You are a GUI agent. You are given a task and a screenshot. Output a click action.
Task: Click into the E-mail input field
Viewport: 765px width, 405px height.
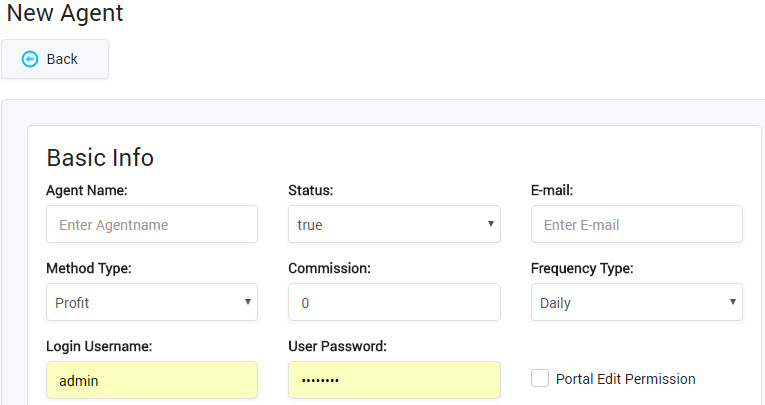point(636,224)
